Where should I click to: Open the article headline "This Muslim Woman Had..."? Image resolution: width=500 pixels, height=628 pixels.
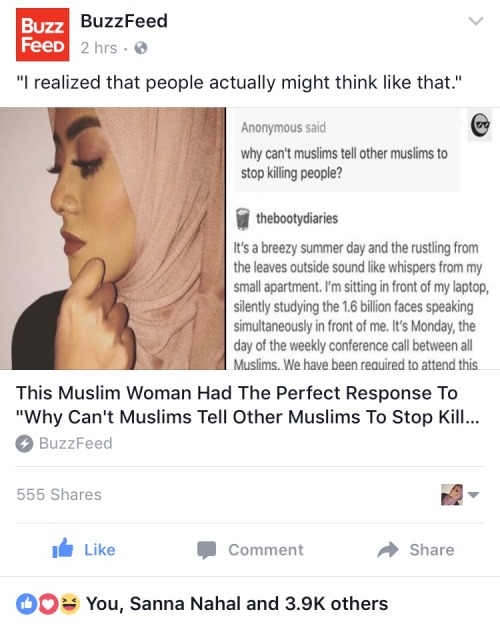247,405
